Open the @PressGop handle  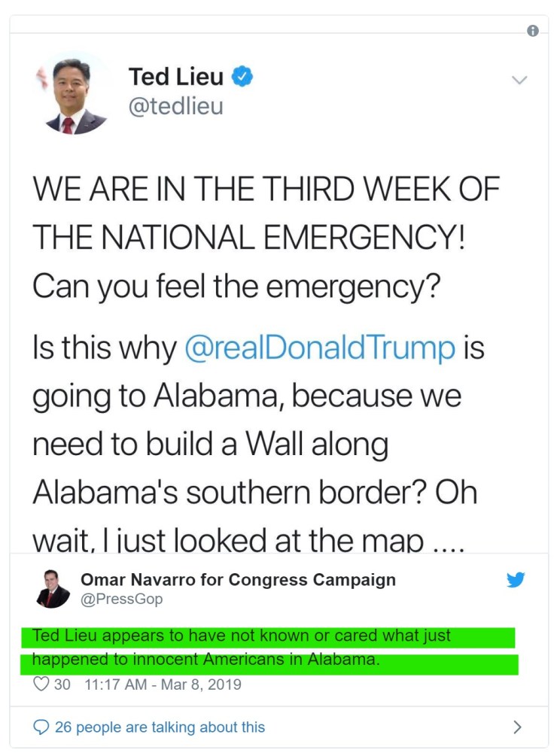(x=121, y=599)
